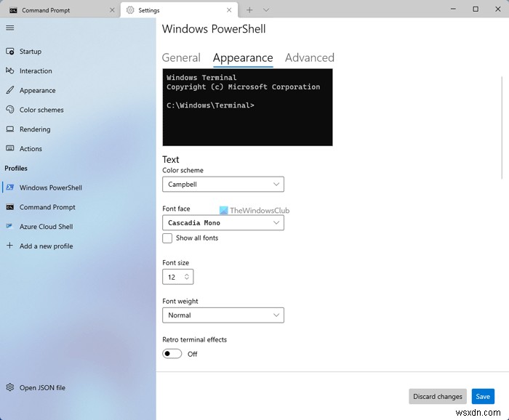Select Windows PowerShell profile
Screen dimensions: 509x420
78,187
